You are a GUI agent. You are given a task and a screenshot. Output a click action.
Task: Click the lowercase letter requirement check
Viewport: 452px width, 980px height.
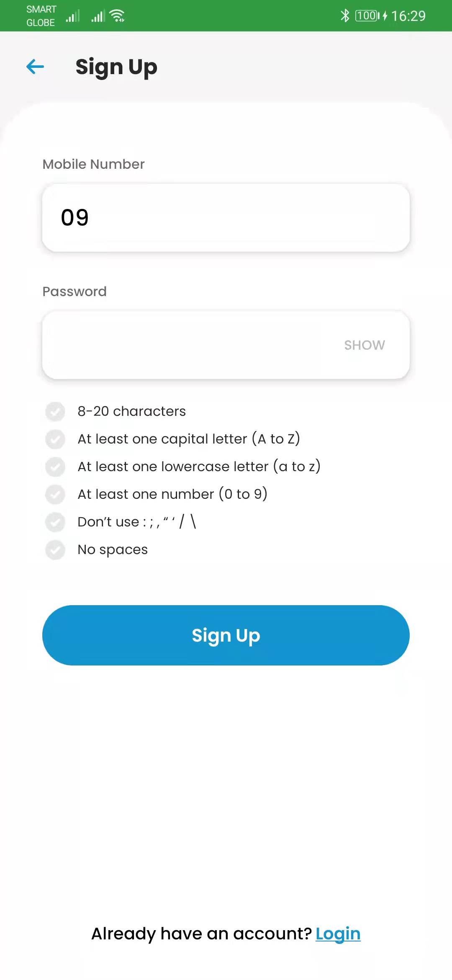pyautogui.click(x=55, y=467)
